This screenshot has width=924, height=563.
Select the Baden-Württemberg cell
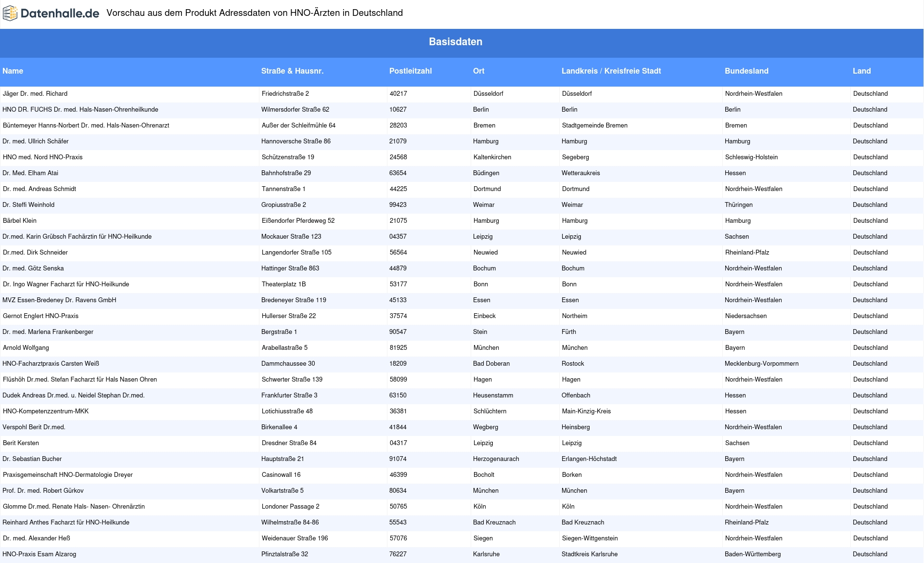click(753, 554)
